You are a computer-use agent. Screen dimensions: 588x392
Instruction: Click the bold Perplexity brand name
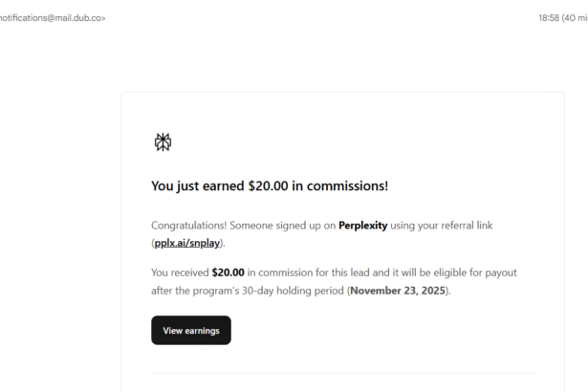point(367,225)
